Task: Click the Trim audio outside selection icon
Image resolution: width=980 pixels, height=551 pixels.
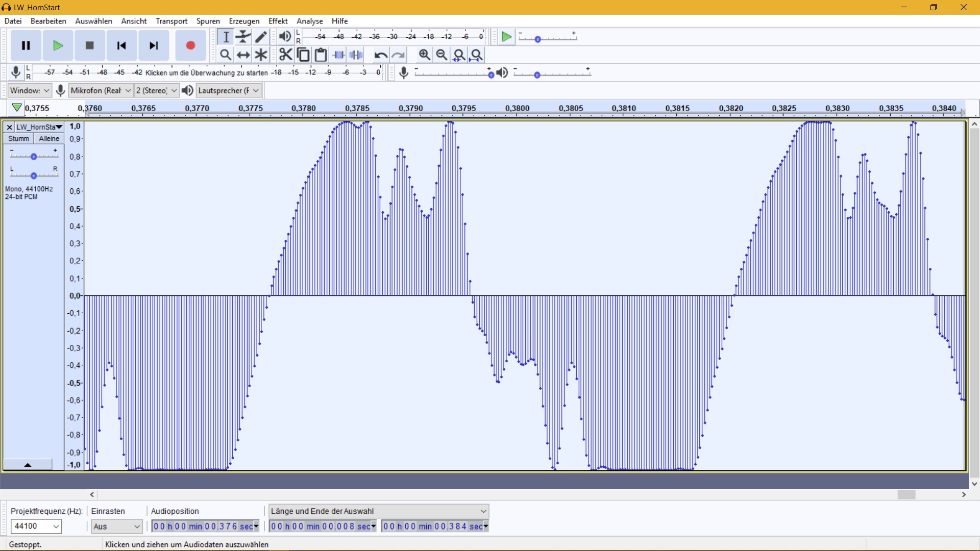Action: (x=339, y=55)
